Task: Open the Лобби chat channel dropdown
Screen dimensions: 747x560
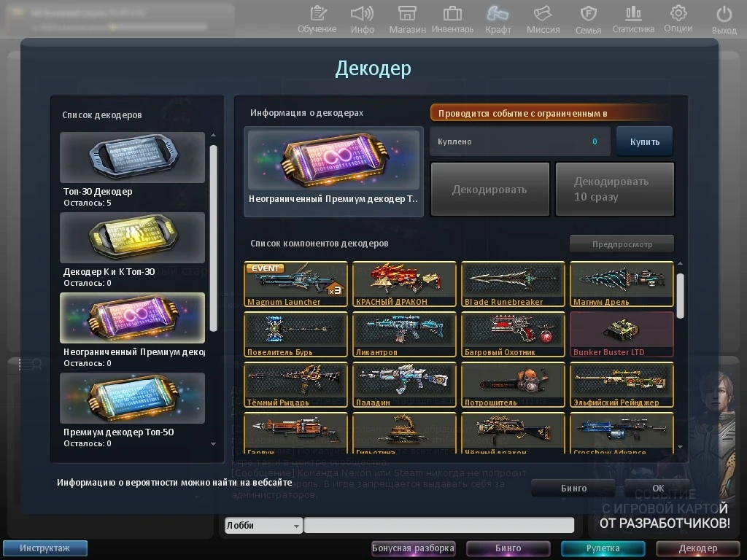Action: (263, 525)
